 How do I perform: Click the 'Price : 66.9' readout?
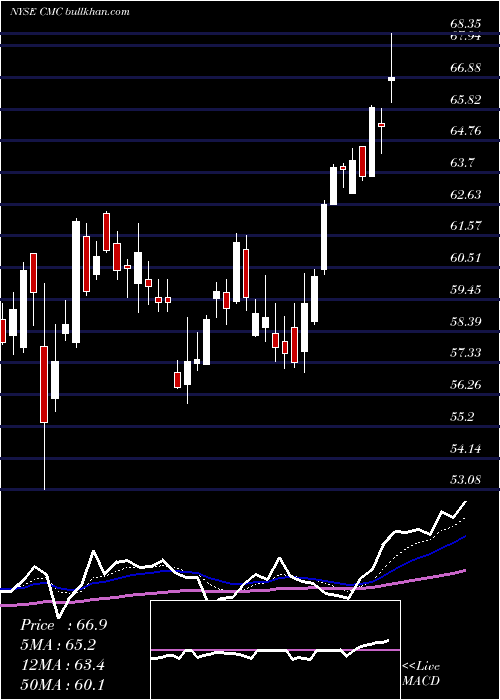63,625
